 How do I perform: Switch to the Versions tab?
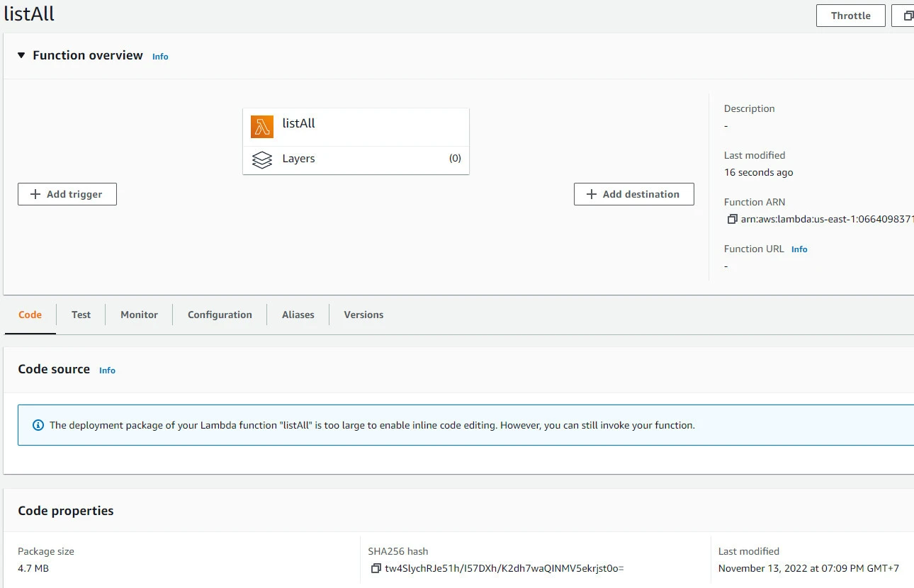coord(363,315)
